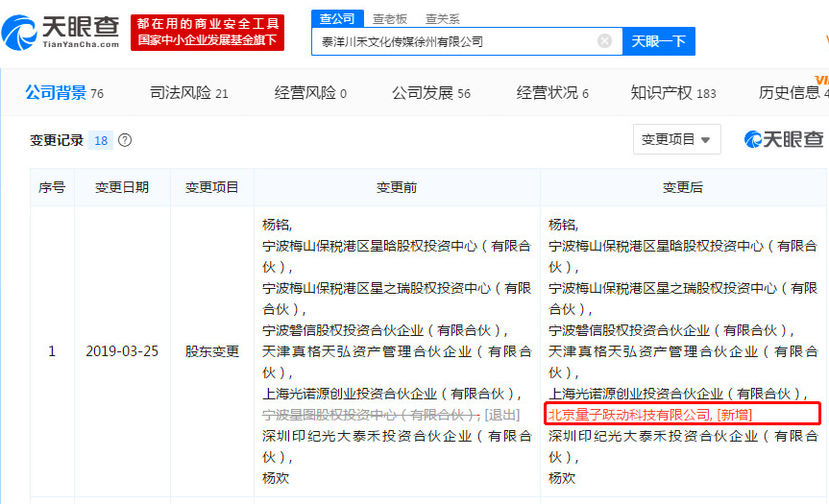Click 杨欢 in the 变更后 column
Screen dimensions: 829x504
562,478
